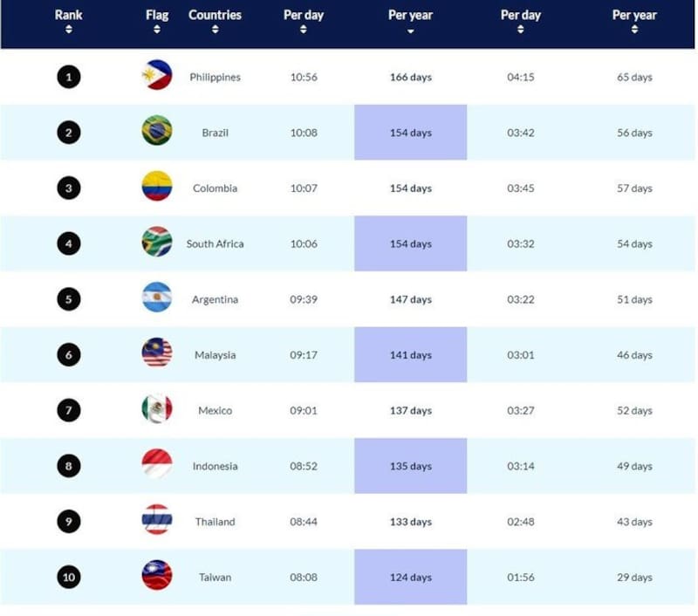The image size is (698, 616).
Task: Select the Thailand country name
Action: coord(215,522)
